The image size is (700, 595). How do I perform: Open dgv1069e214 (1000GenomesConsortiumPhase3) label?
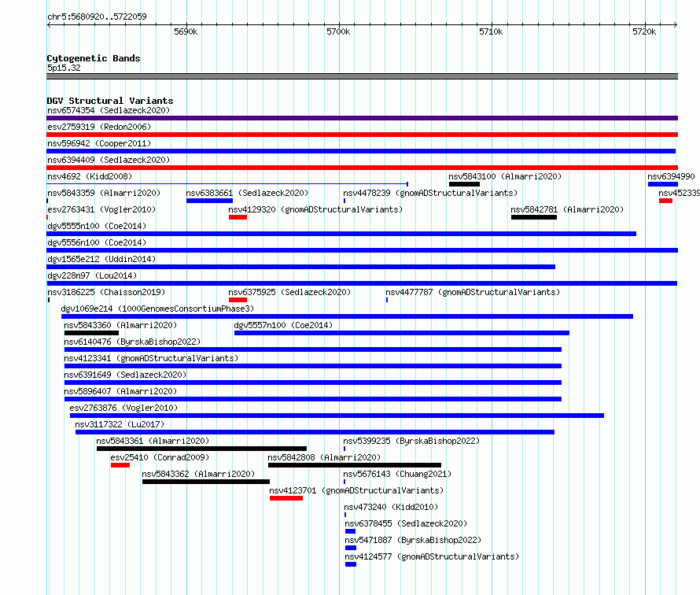tap(157, 309)
